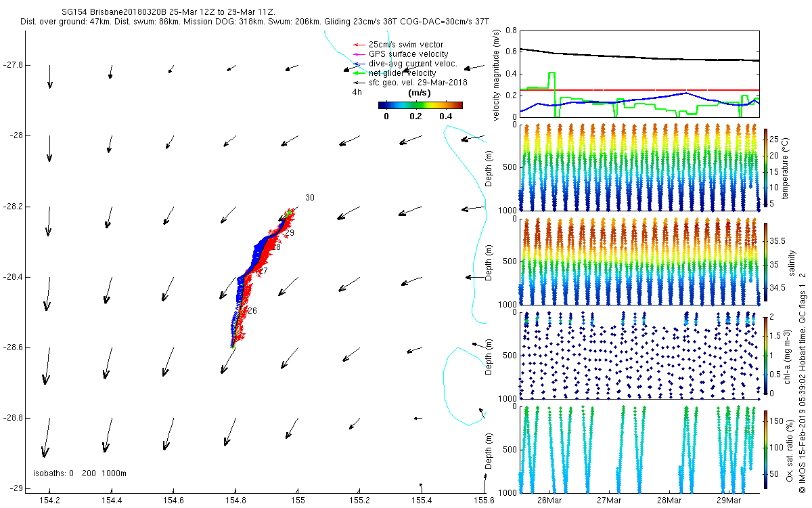Screen dimensions: 812x508
Task: Select the 'net glider velocity' legend label
Action: click(x=403, y=73)
